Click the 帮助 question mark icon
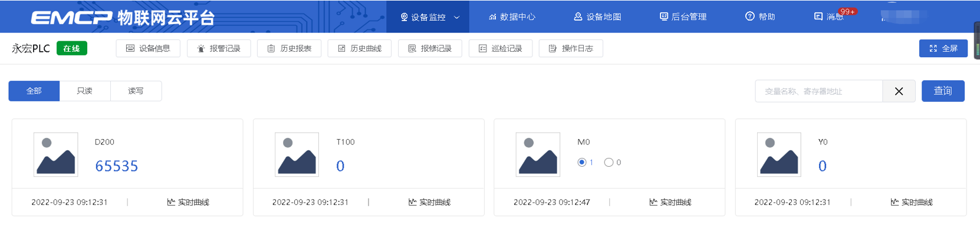This screenshot has width=980, height=228. point(749,16)
